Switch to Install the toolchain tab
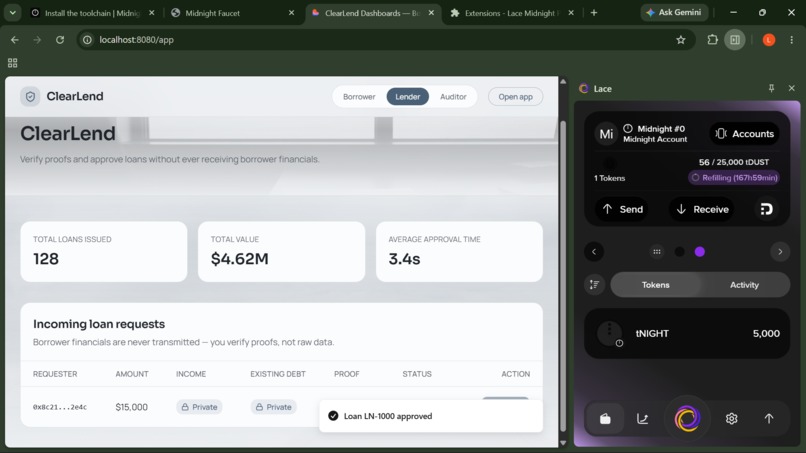The height and width of the screenshot is (453, 806). (93, 13)
